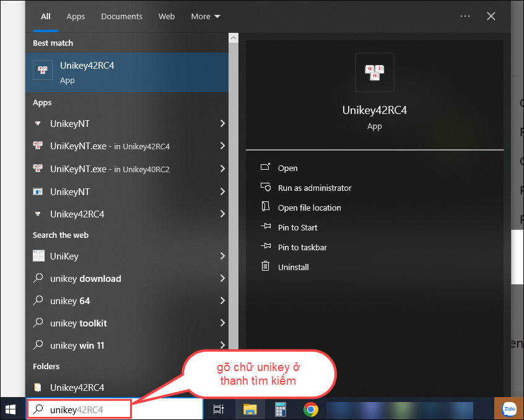Switch to the Apps search tab
524x420 pixels.
click(x=76, y=16)
